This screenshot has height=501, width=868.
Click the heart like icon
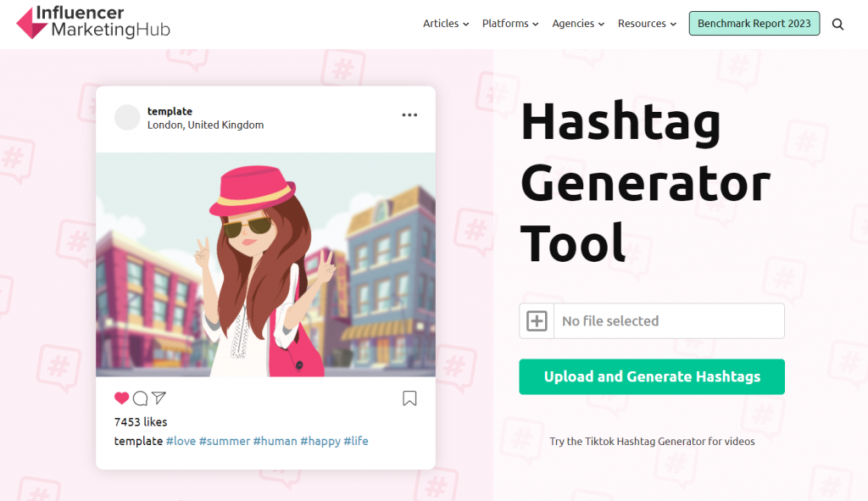[121, 398]
